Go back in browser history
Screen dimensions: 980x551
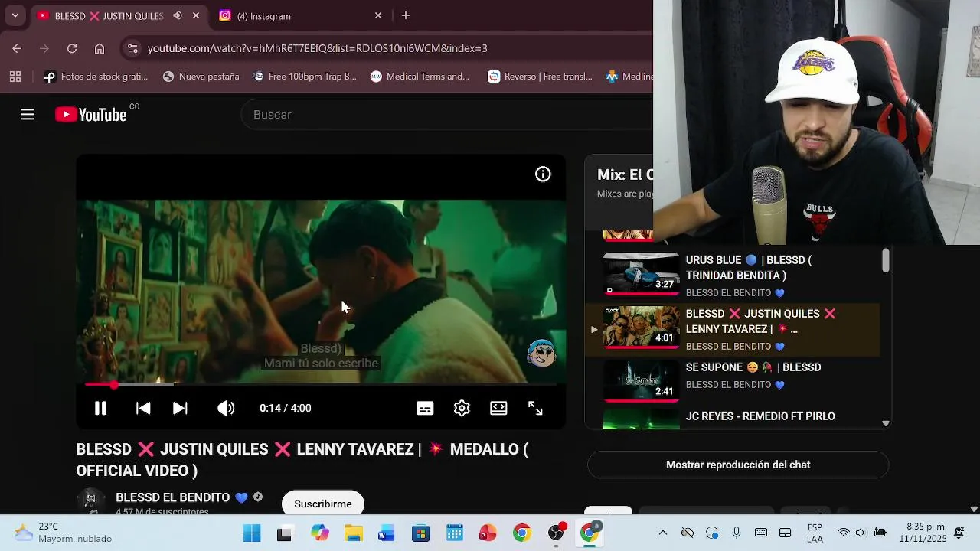(x=17, y=48)
